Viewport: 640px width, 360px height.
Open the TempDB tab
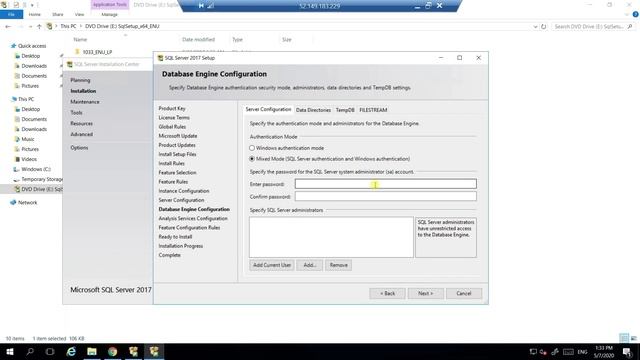tap(345, 110)
